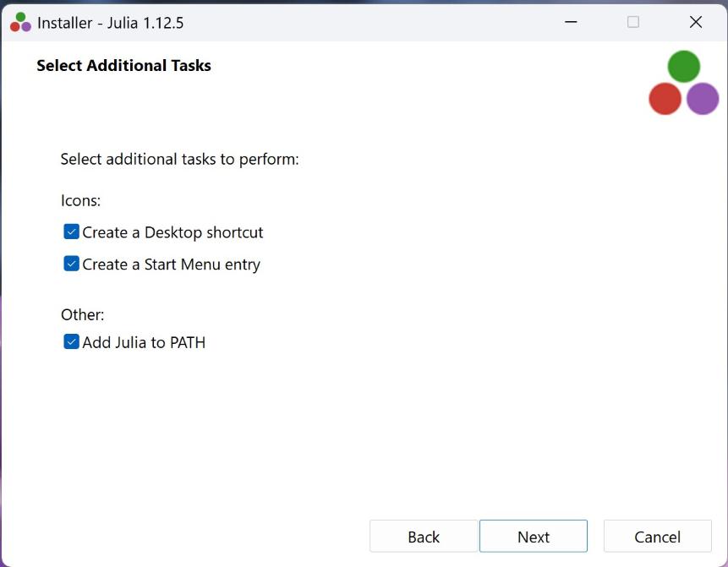
Task: Disable the Create a Start Menu entry checkbox
Action: point(72,264)
